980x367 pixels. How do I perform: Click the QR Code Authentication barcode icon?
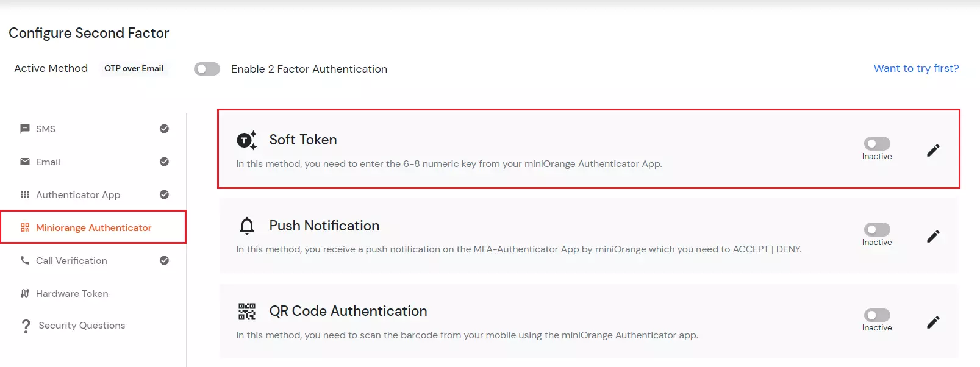[246, 311]
